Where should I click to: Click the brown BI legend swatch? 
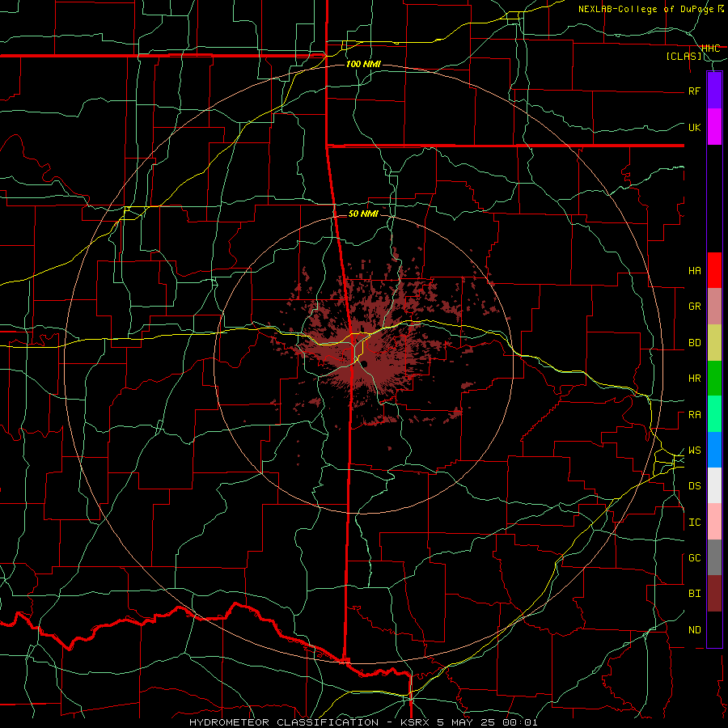point(714,594)
